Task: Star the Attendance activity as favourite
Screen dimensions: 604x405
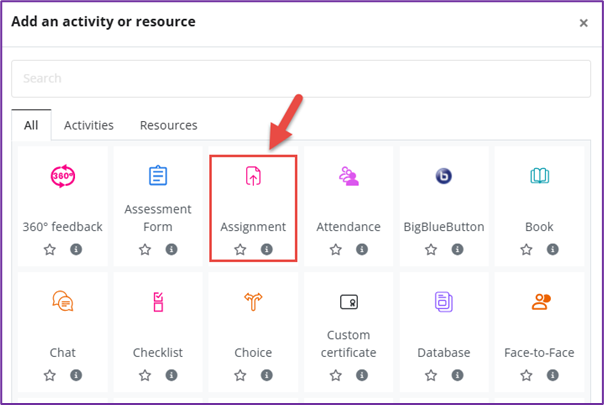Action: click(336, 250)
